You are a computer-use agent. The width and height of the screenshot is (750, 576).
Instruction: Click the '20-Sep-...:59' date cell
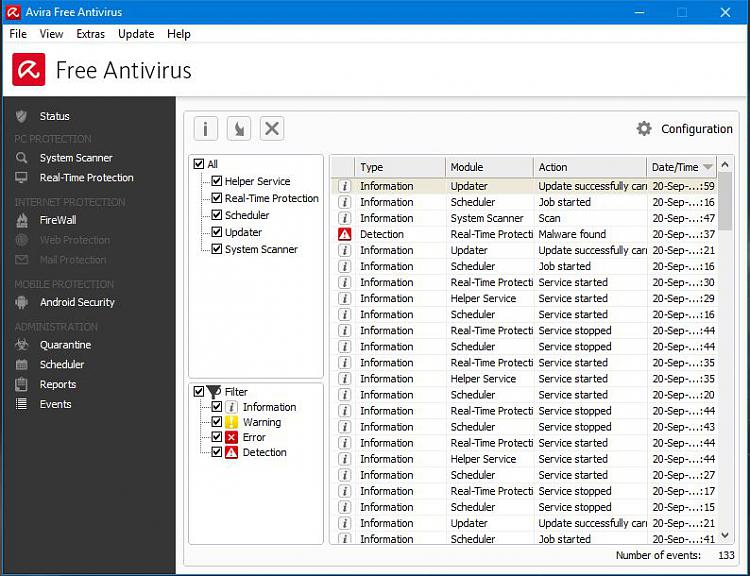[684, 186]
